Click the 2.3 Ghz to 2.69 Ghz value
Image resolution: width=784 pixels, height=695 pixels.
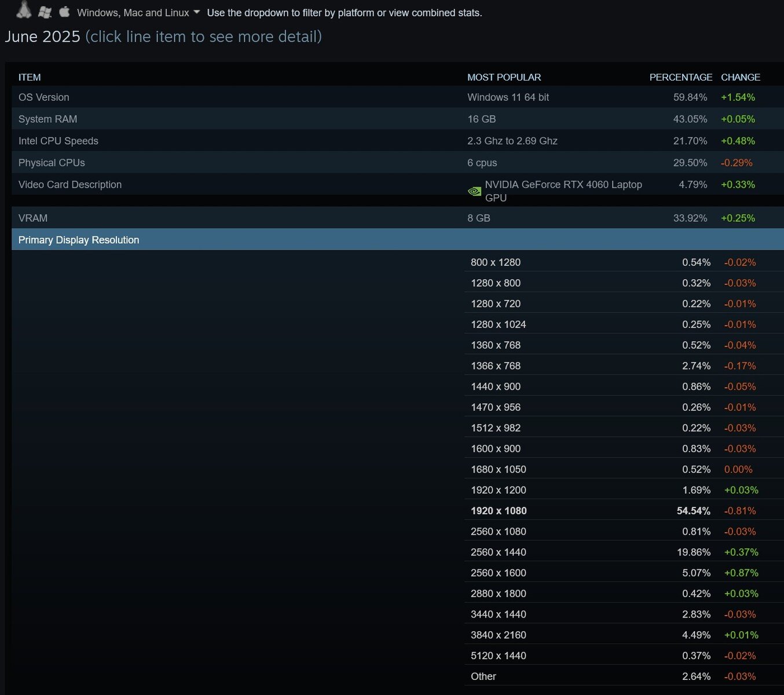[512, 141]
